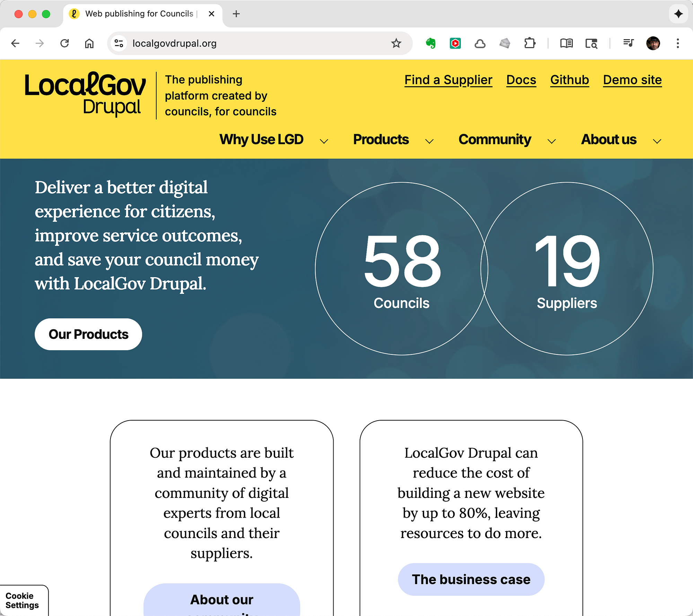
Task: Click the Our Products button
Action: click(x=88, y=334)
